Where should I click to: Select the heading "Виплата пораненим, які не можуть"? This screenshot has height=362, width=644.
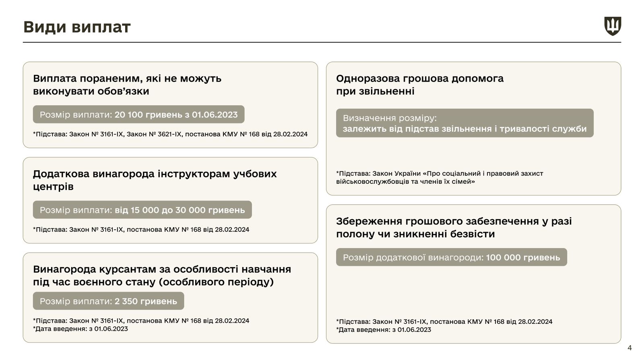pyautogui.click(x=127, y=78)
